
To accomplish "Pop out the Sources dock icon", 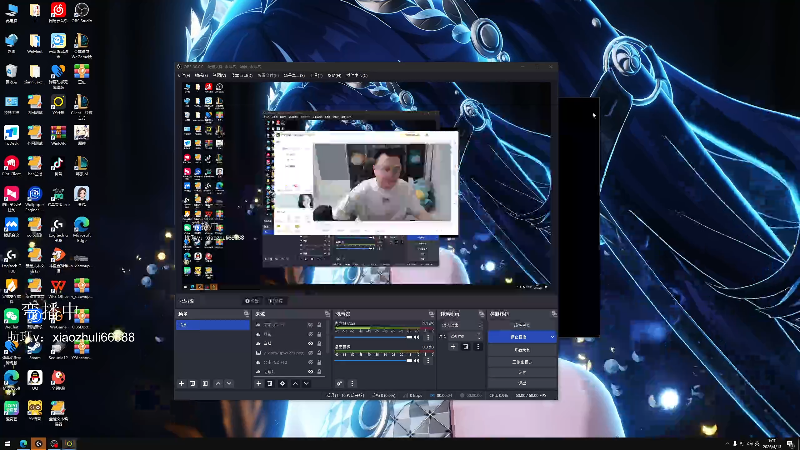I will pyautogui.click(x=327, y=314).
